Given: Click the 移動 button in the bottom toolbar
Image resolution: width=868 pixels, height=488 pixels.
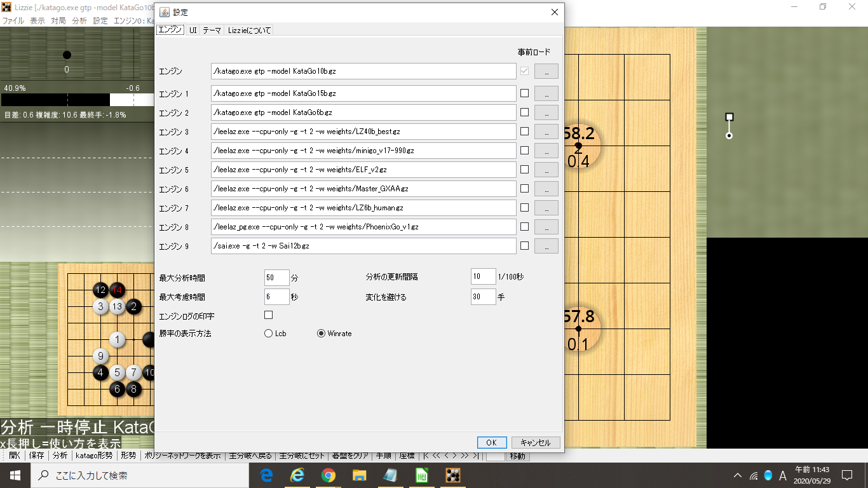Looking at the screenshot, I should point(517,456).
